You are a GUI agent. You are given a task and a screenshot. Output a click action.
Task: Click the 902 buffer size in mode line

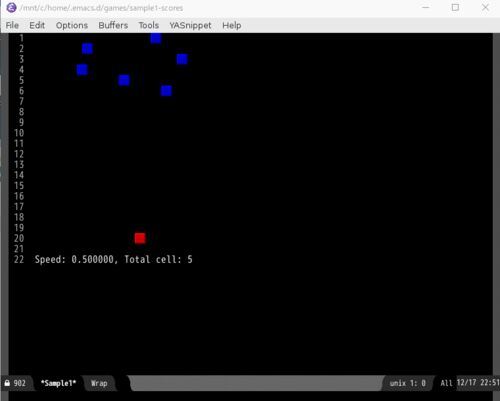click(x=20, y=383)
